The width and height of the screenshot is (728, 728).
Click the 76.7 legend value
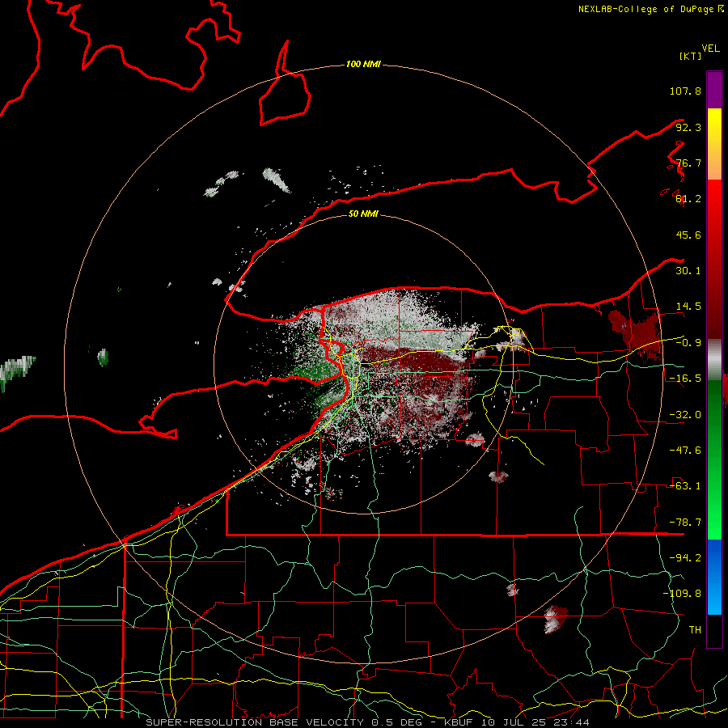(x=688, y=163)
